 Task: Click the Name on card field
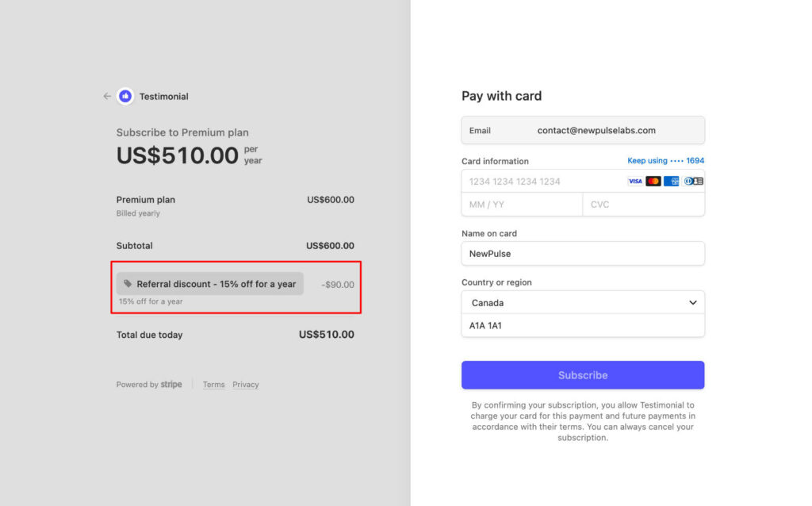coord(583,254)
